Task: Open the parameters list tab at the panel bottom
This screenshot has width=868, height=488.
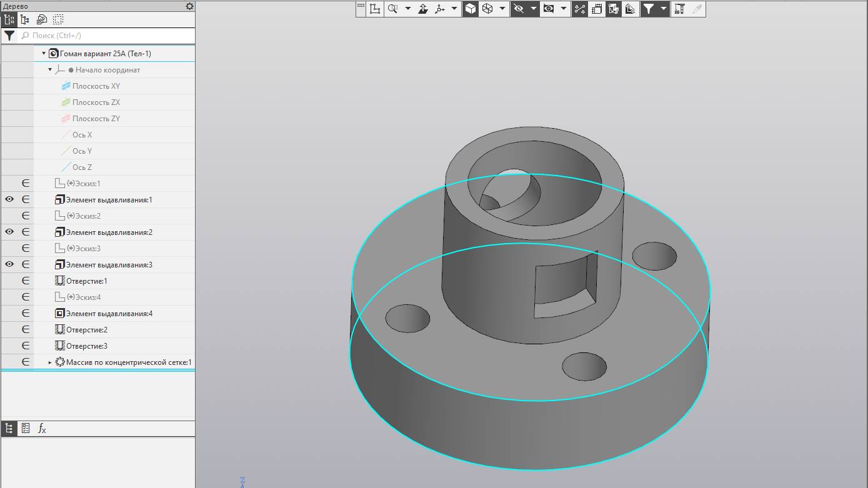Action: (x=26, y=429)
